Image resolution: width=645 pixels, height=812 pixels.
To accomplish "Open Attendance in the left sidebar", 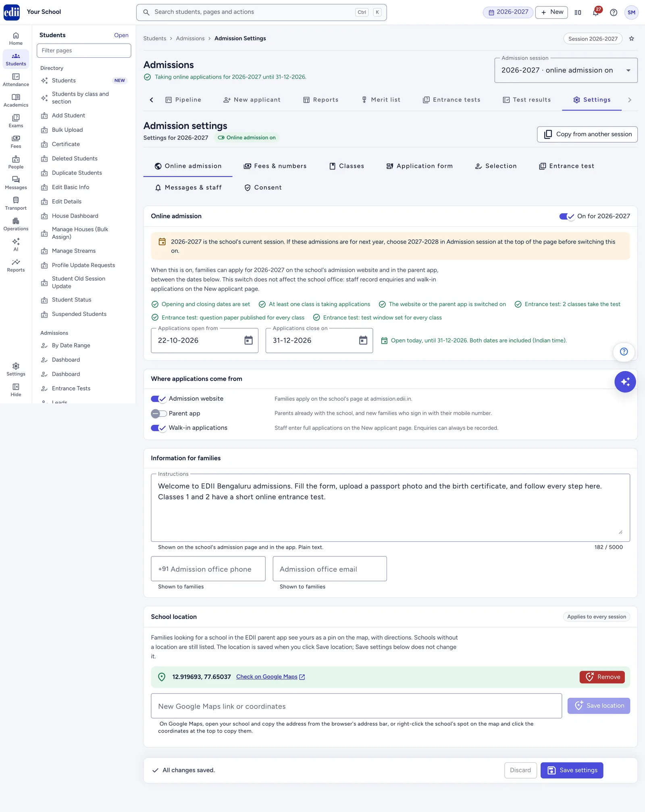I will pyautogui.click(x=16, y=80).
